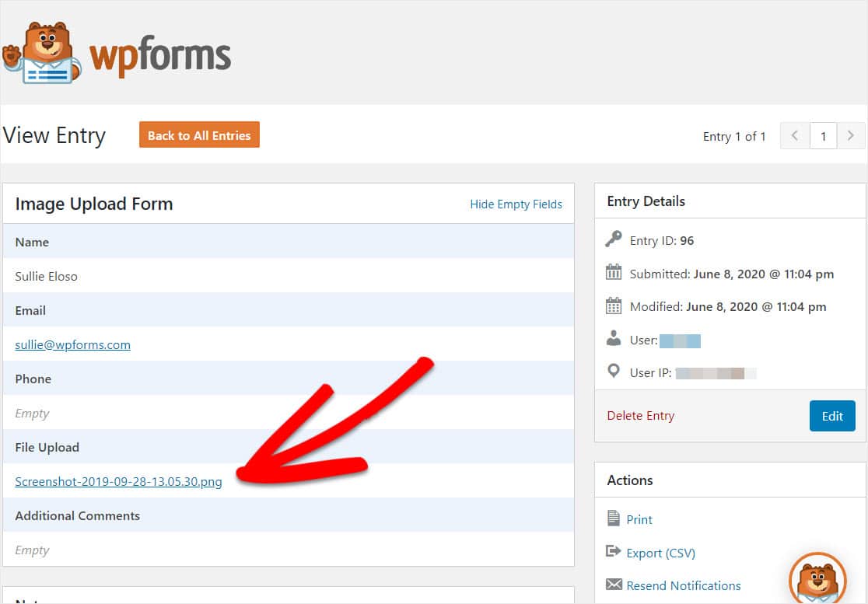Open the sullie@wpforms.com email link
Screen dimensions: 868x604
[x=72, y=344]
